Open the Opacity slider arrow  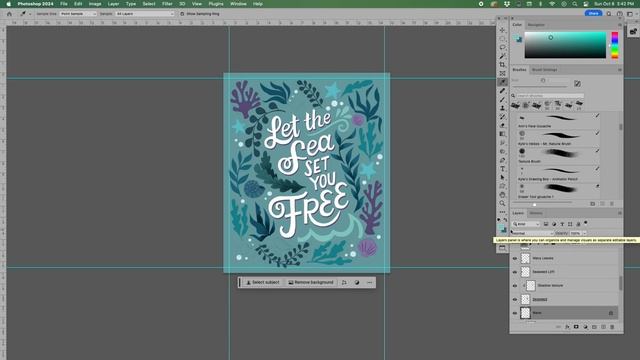(x=584, y=233)
